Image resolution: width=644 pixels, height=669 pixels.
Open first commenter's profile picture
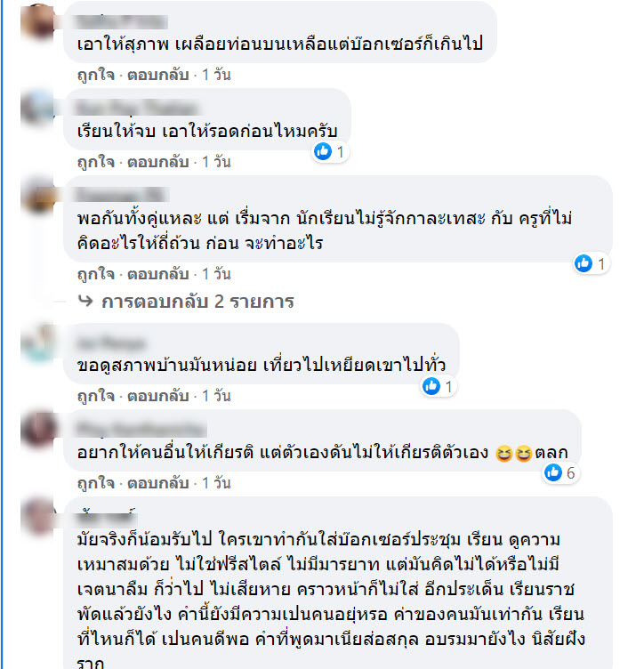[x=38, y=21]
